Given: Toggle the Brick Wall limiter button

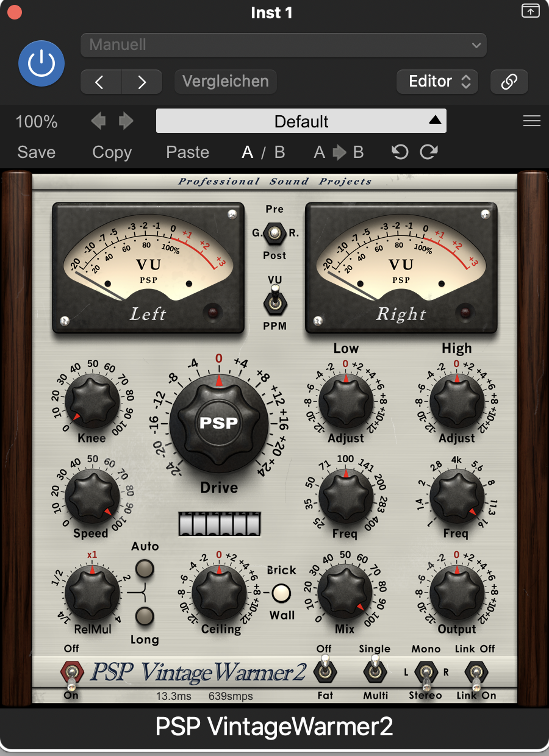Looking at the screenshot, I should click(x=281, y=593).
